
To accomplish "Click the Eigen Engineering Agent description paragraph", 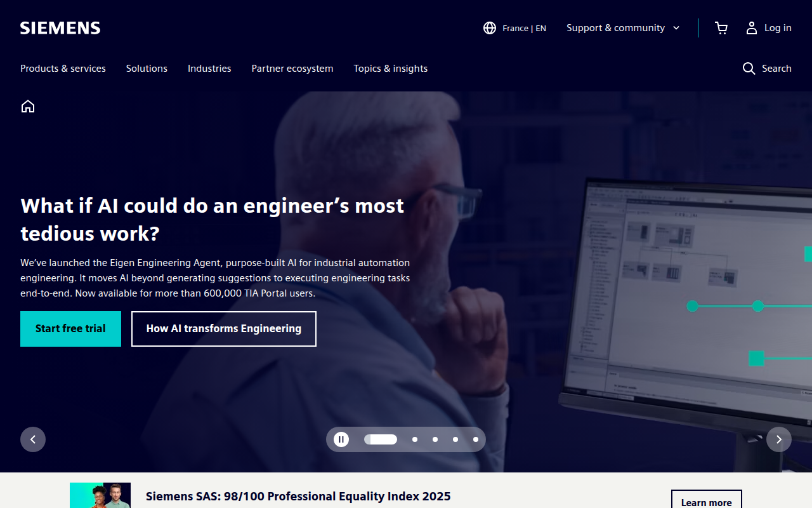I will 215,278.
